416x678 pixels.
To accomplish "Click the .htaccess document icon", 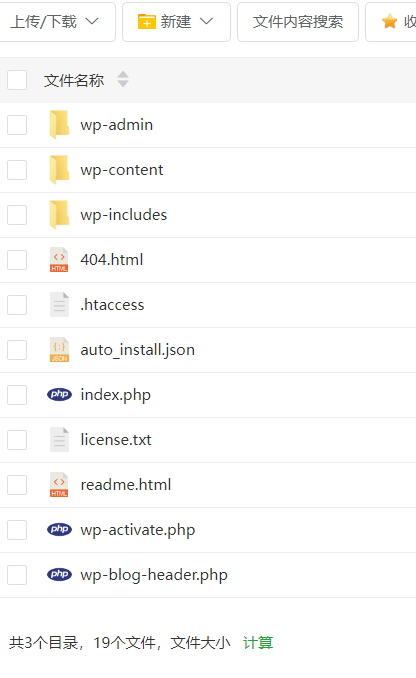I will [59, 305].
